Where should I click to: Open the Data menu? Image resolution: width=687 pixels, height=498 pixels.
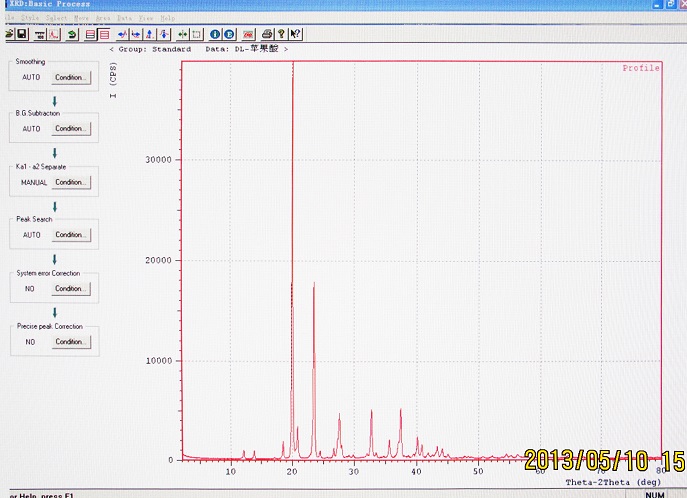(124, 18)
